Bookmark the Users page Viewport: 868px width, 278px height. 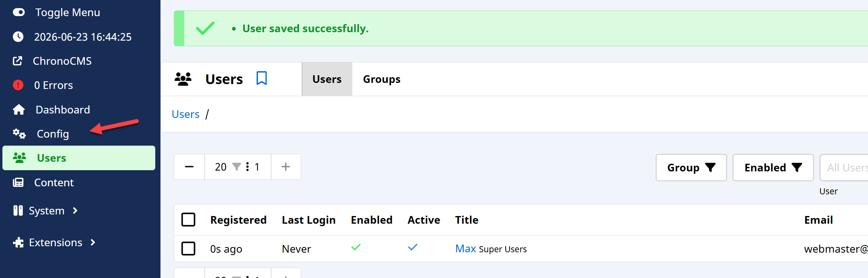262,78
